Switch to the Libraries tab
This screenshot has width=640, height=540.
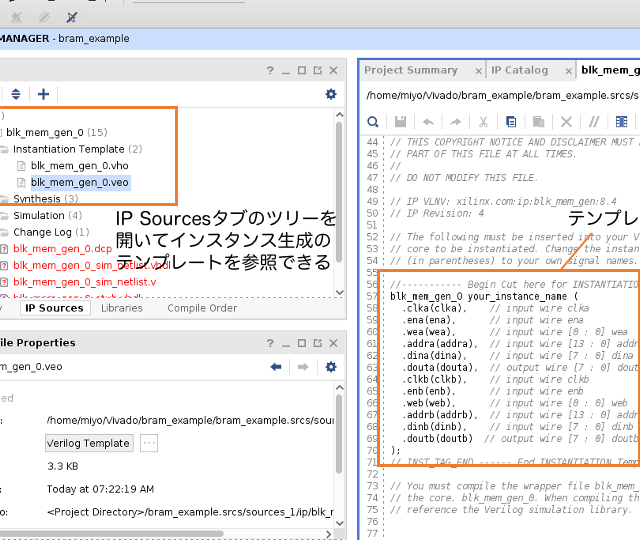(x=122, y=308)
